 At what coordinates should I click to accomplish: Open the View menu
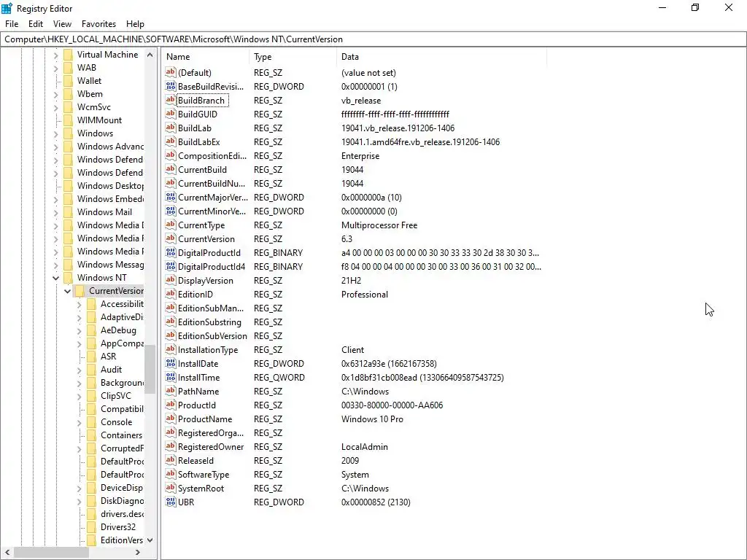62,24
